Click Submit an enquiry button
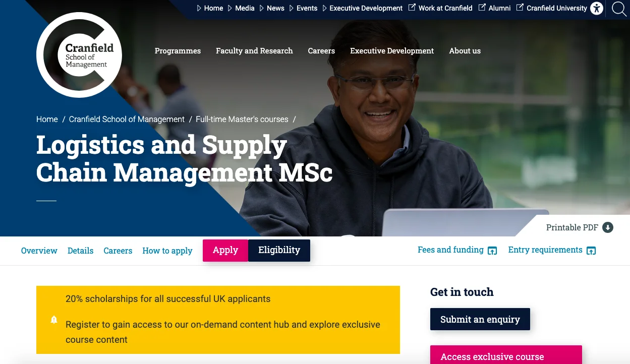630x364 pixels. (480, 319)
